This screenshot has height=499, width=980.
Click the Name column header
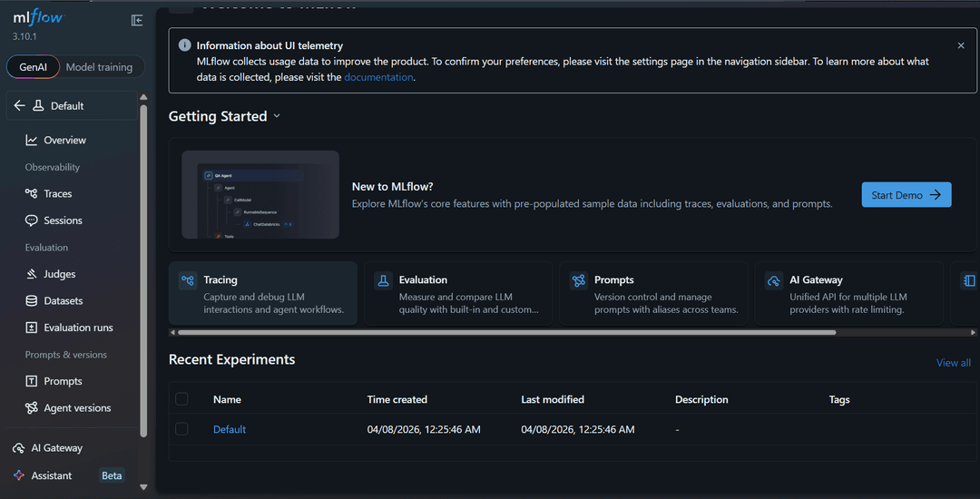click(x=227, y=400)
